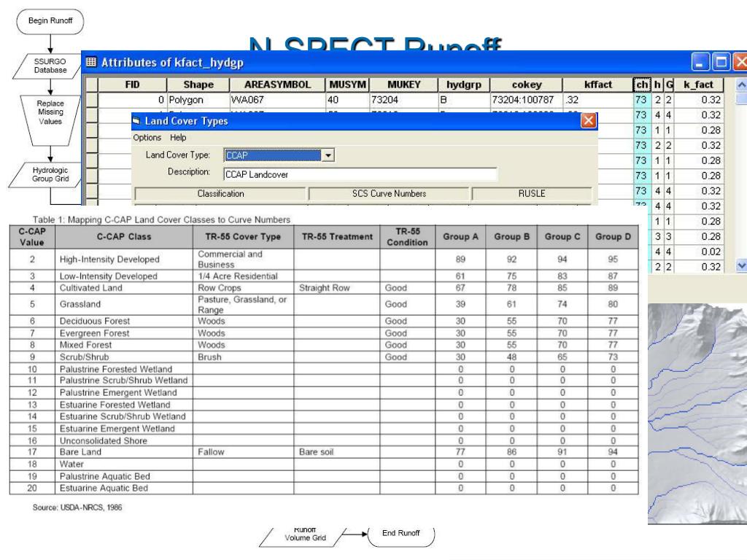Screen dimensions: 747x560
Task: Click the Replace Missing Values flowchart node
Action: (x=50, y=120)
